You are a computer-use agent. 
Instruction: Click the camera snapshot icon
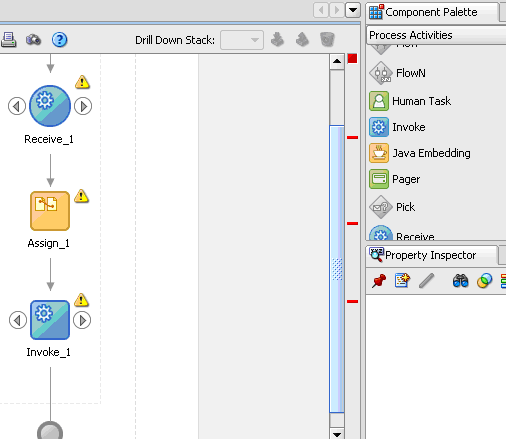33,40
